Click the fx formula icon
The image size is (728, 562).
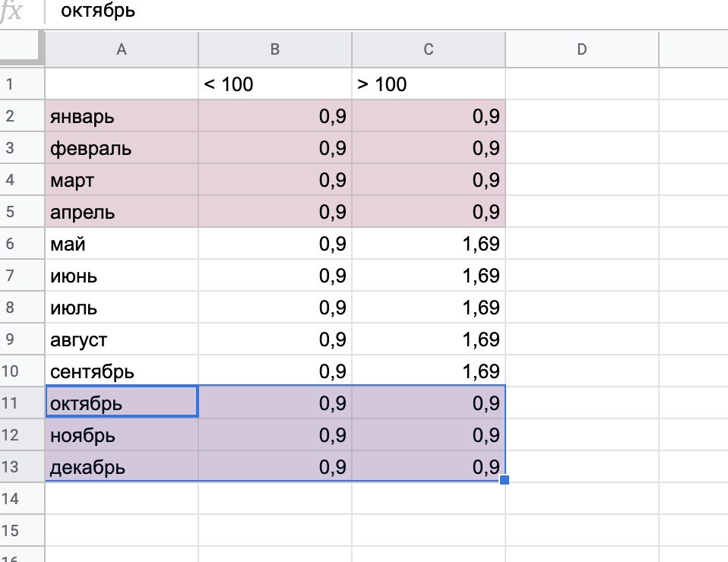(12, 13)
